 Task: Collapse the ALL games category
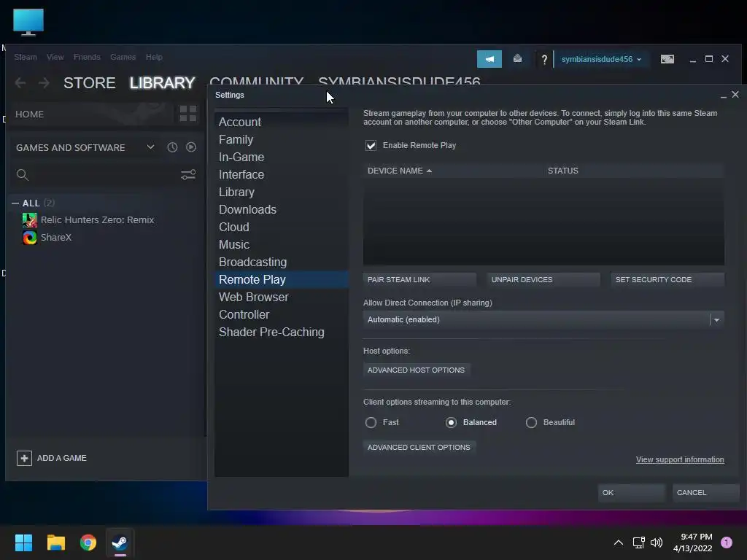pyautogui.click(x=15, y=203)
